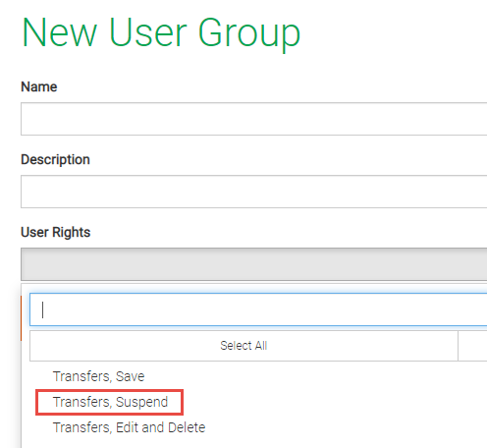Click the Select All button

(243, 346)
